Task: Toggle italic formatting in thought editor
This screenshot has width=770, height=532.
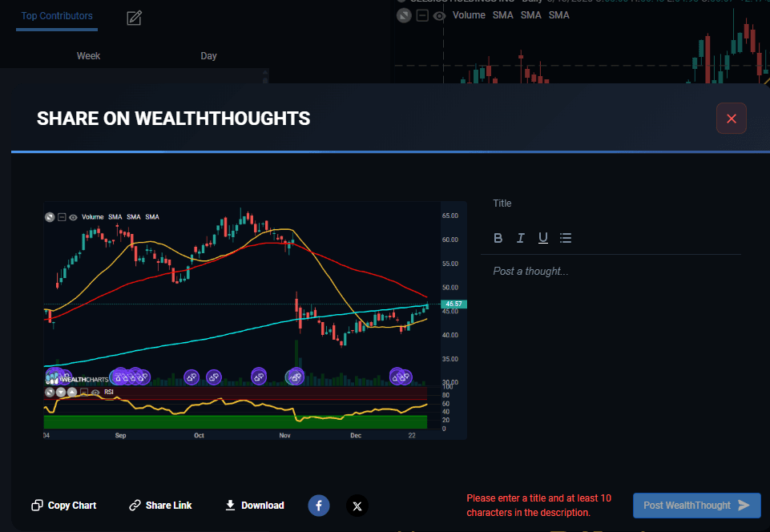Action: [x=521, y=238]
